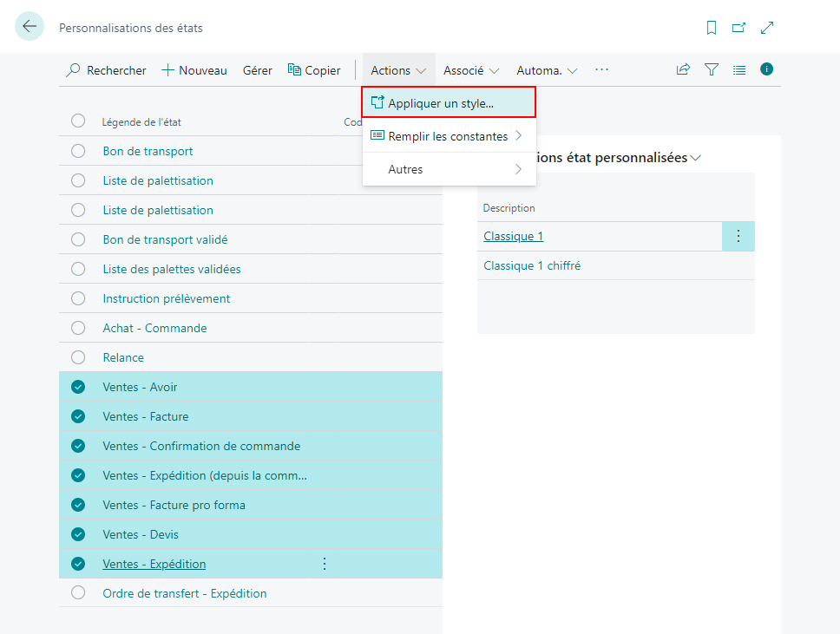Open Ventes - Confirmation de commande link
Viewport: 840px width, 634px height.
201,446
